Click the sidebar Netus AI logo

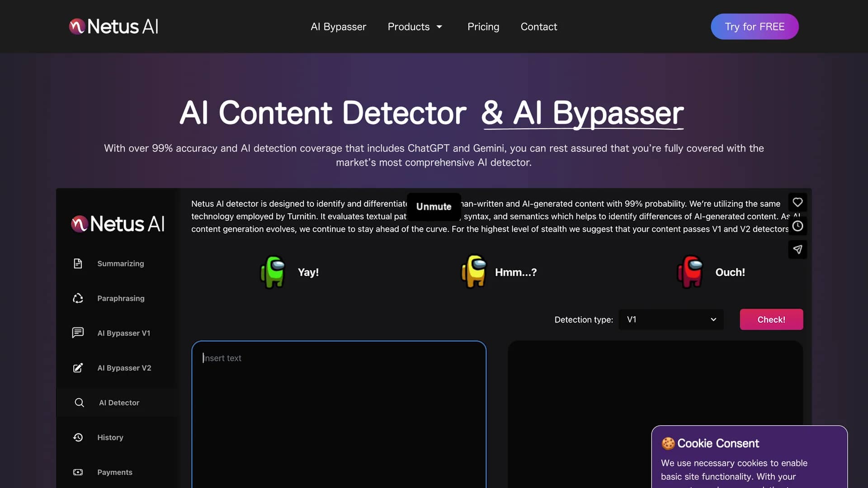(118, 224)
